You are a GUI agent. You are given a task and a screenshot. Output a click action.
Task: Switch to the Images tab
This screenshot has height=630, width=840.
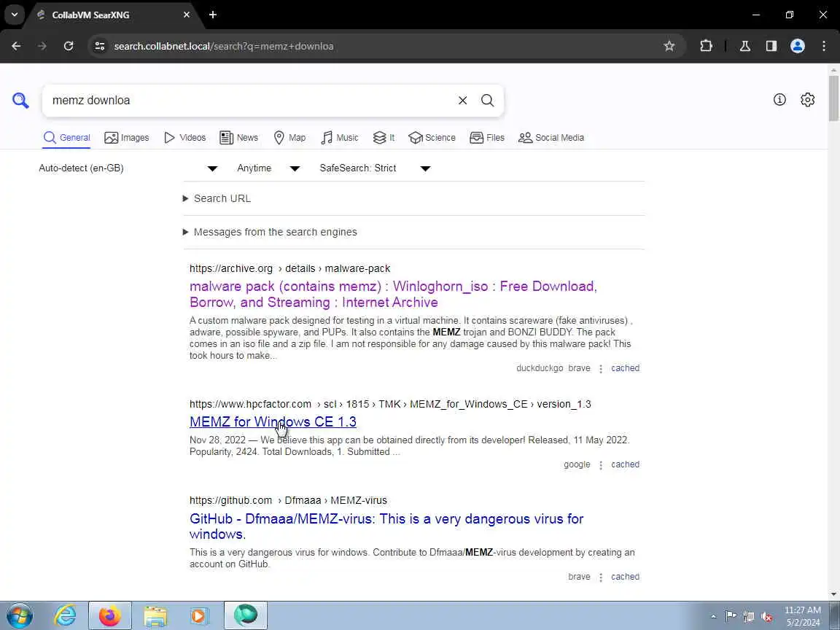127,138
